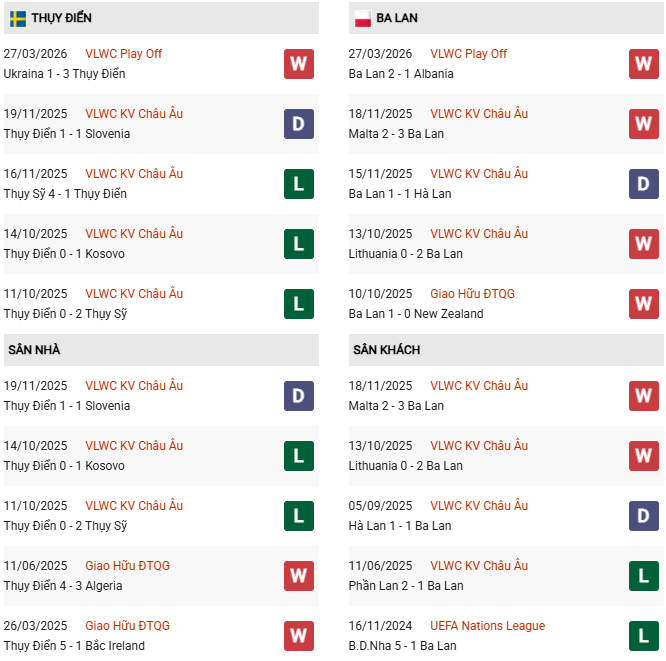Click W badge for Thụy Điển 4-3 Algeria
This screenshot has height=661, width=666.
[298, 576]
